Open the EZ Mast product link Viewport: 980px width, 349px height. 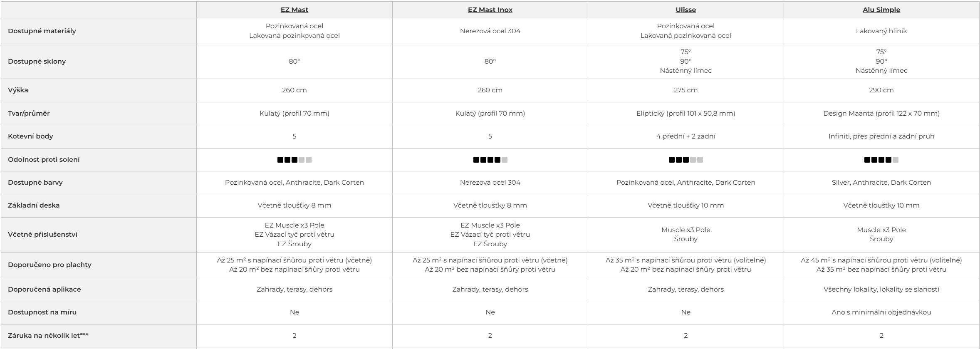tap(294, 10)
